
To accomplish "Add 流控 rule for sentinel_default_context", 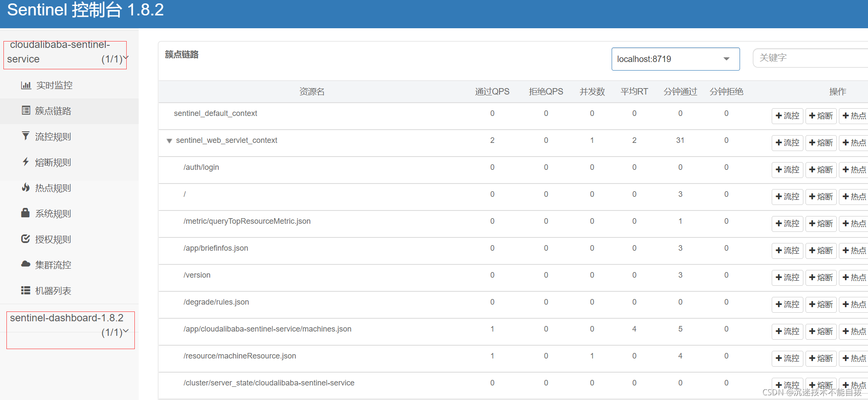I will pyautogui.click(x=787, y=116).
